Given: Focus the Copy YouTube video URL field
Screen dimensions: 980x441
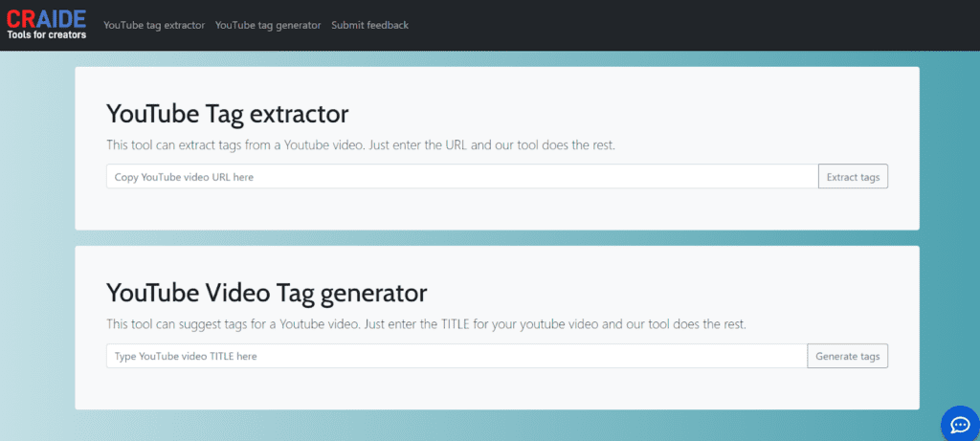Looking at the screenshot, I should tap(461, 177).
